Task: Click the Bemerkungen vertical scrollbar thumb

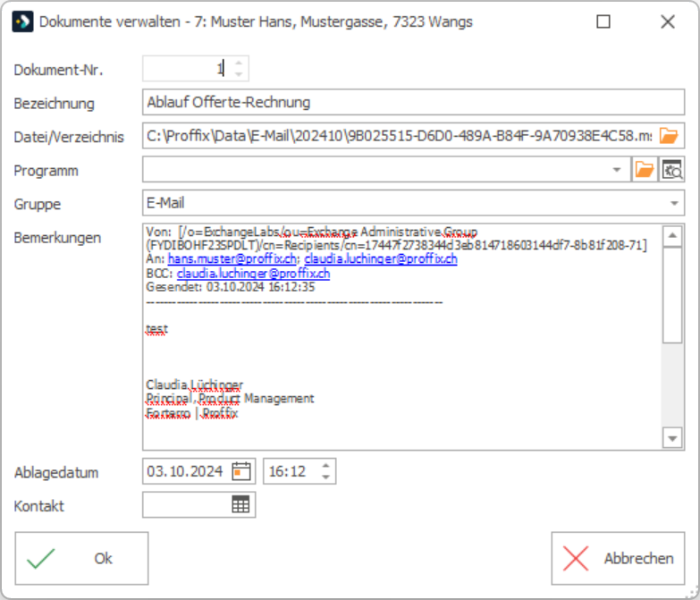Action: coord(672,296)
